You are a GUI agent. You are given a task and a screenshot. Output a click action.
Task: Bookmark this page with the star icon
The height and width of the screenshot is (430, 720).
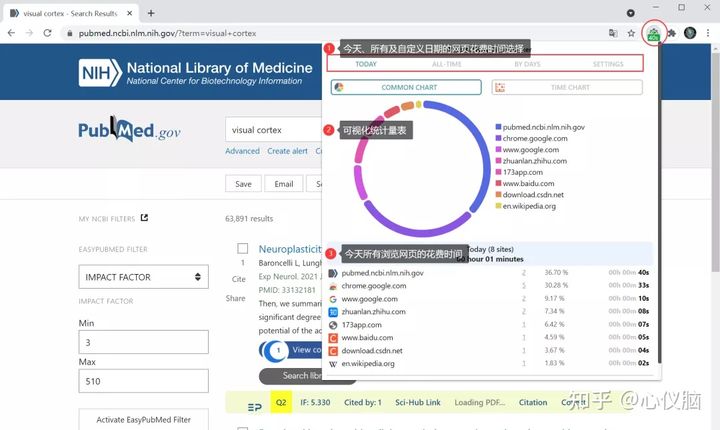[631, 33]
